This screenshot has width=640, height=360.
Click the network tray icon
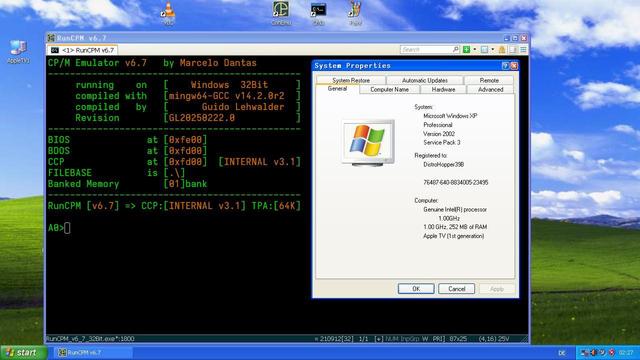point(585,353)
